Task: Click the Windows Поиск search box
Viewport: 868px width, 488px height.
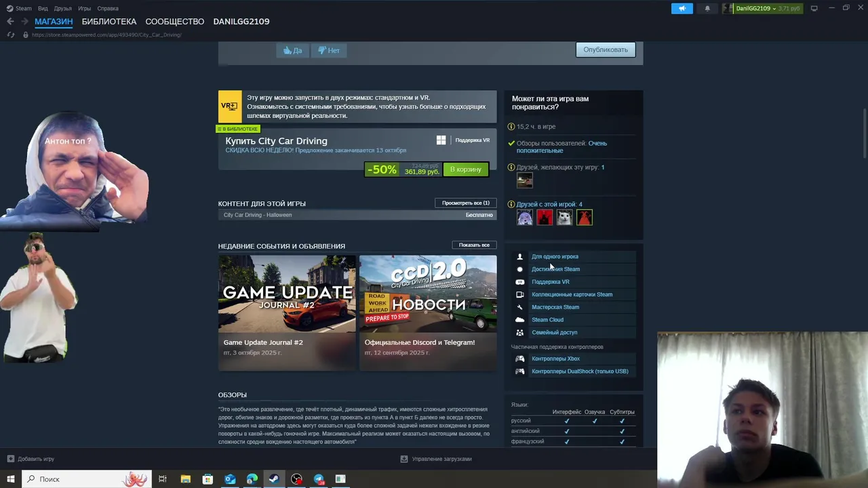Action: pos(87,479)
